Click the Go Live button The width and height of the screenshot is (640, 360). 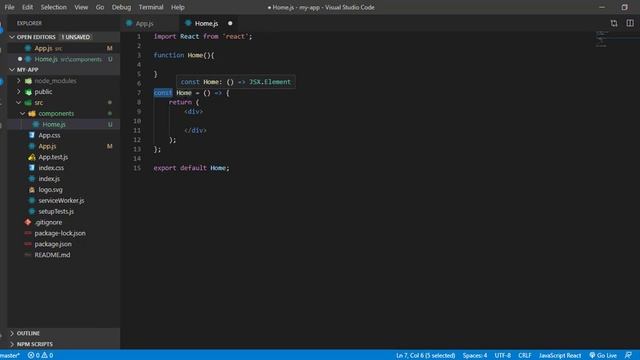coord(603,356)
